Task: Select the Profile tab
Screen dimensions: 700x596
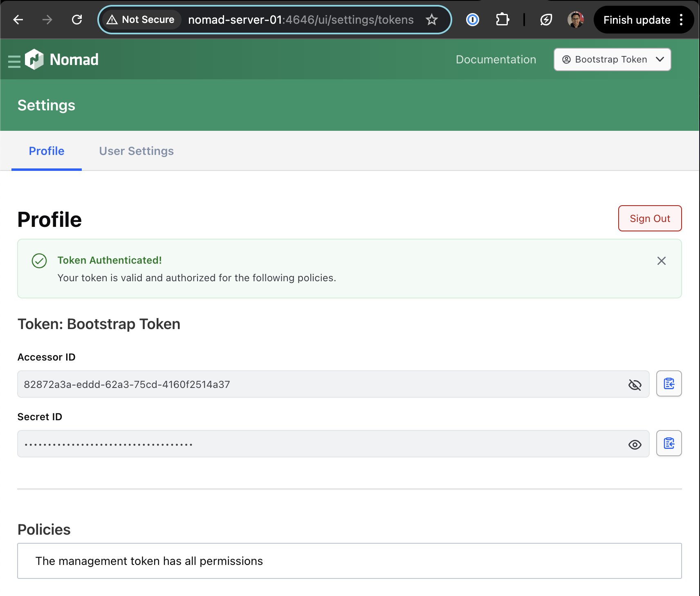Action: (x=47, y=151)
